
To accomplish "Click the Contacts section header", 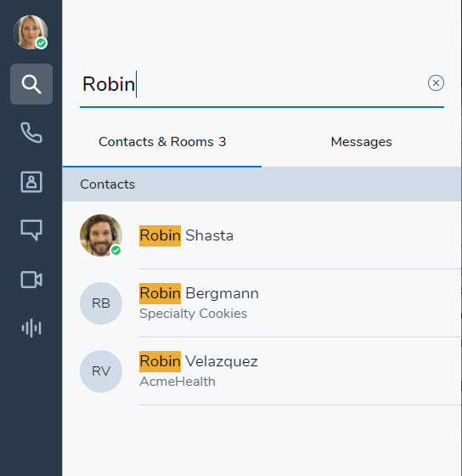I will pos(262,184).
